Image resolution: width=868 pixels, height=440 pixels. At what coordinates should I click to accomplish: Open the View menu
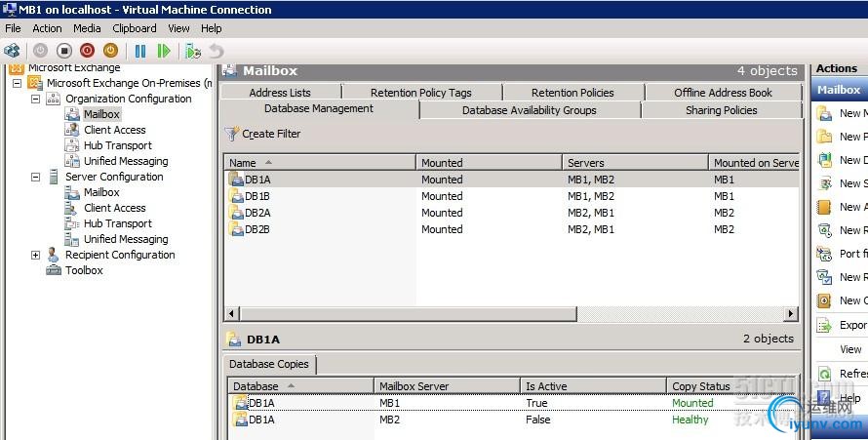(x=178, y=28)
